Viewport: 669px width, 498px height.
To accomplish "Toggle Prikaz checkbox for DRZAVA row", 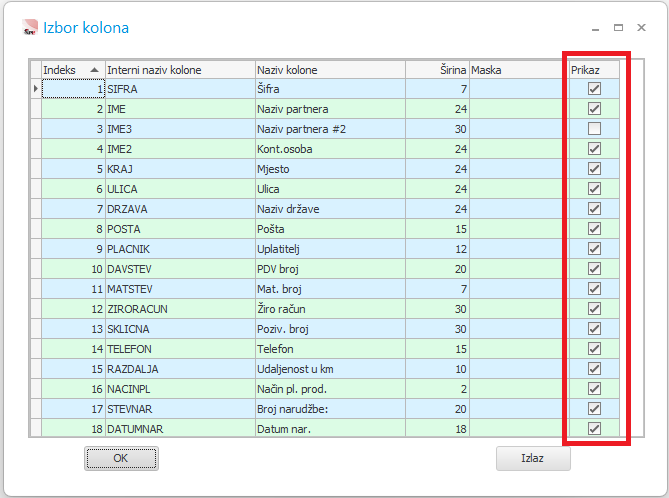I will [594, 209].
